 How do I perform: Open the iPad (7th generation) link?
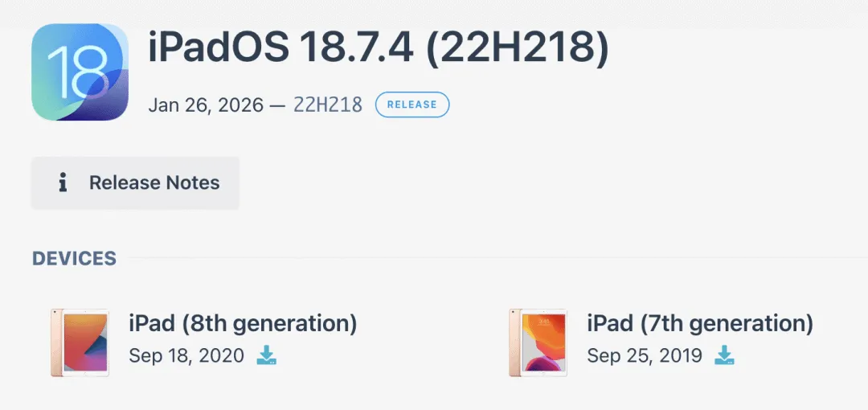[x=700, y=324]
